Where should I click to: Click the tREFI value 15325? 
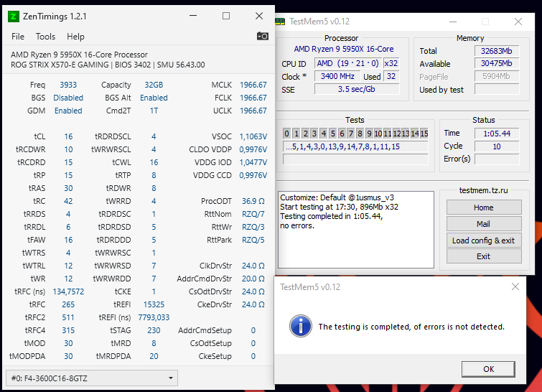pos(154,304)
